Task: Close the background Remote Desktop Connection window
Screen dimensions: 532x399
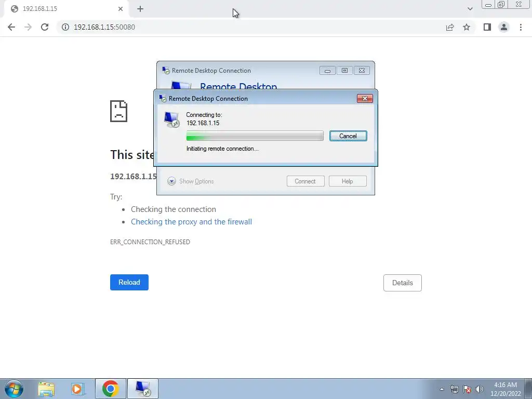Action: click(x=362, y=71)
